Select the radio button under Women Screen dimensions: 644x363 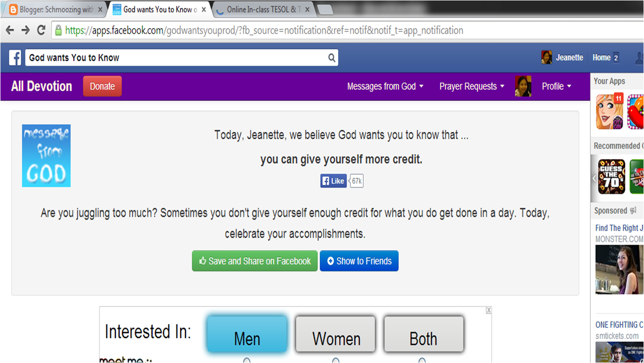(336, 361)
